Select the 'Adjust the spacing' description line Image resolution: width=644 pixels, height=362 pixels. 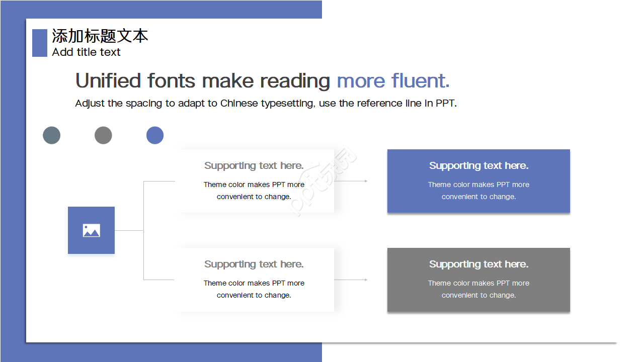point(266,104)
